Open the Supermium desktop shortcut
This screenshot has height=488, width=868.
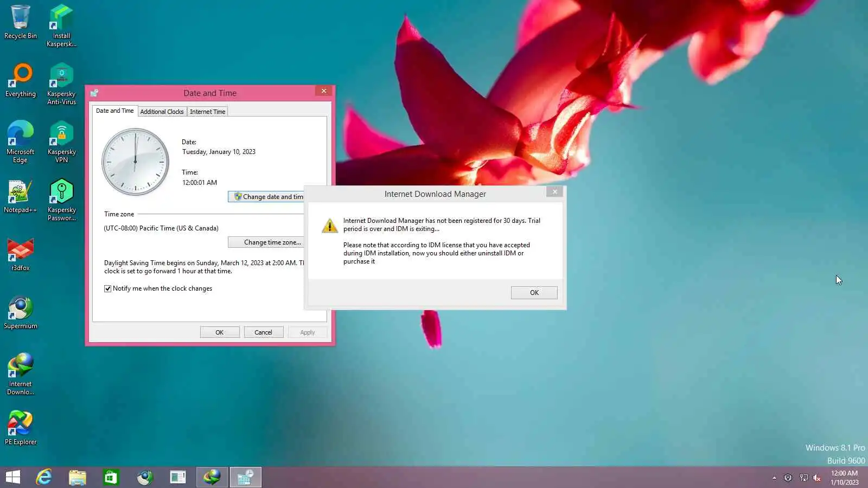point(21,312)
